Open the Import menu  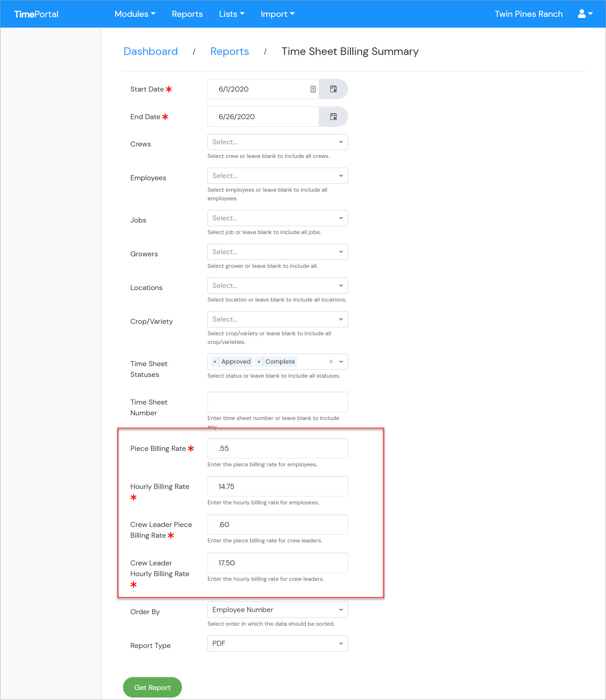278,14
